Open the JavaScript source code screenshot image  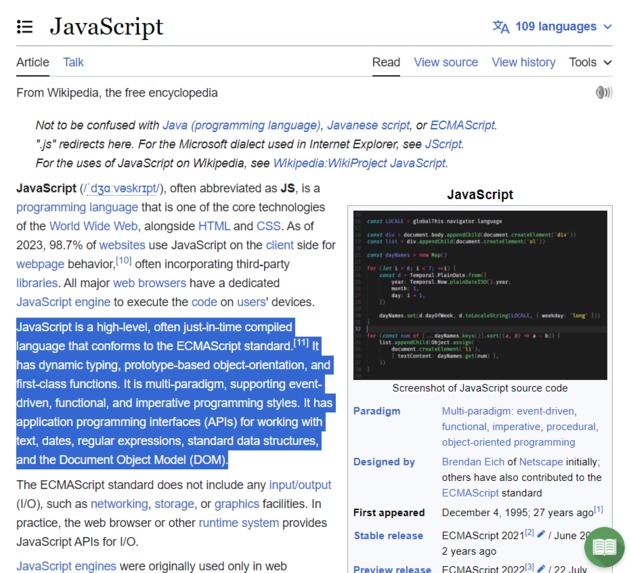480,295
